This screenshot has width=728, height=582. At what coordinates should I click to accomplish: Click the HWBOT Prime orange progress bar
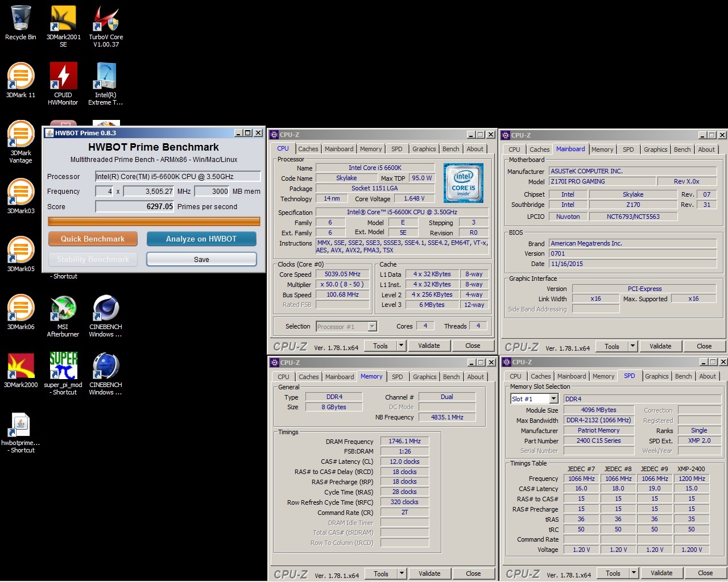154,221
